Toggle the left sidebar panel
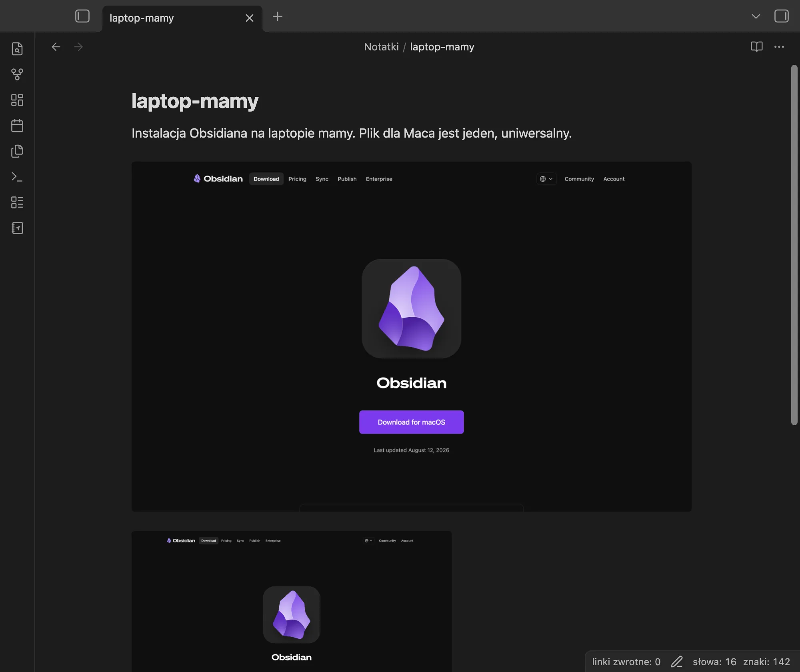The height and width of the screenshot is (672, 800). 82,16
